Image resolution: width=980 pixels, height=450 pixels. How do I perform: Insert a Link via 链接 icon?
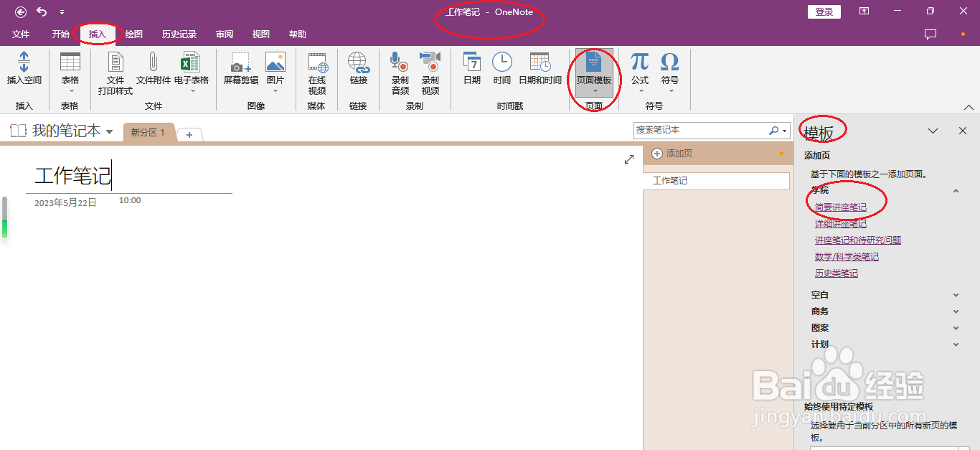(x=359, y=62)
